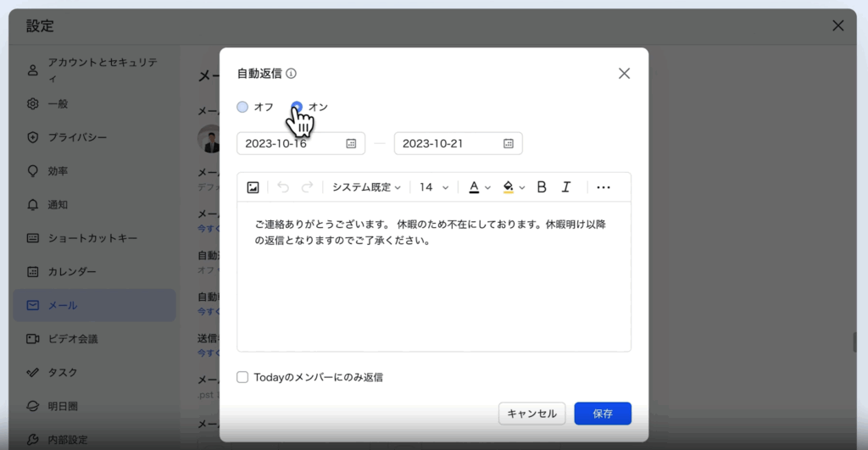Click the キャンセル button

tap(531, 414)
